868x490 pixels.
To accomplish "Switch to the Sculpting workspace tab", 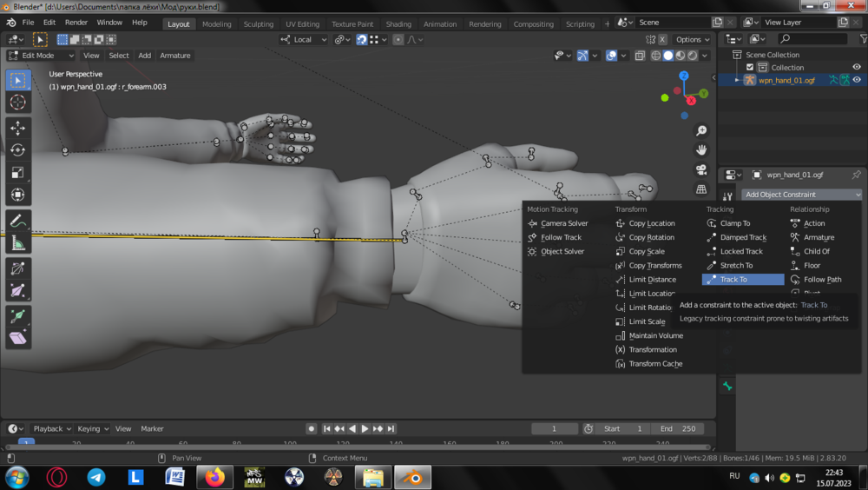I will [258, 24].
